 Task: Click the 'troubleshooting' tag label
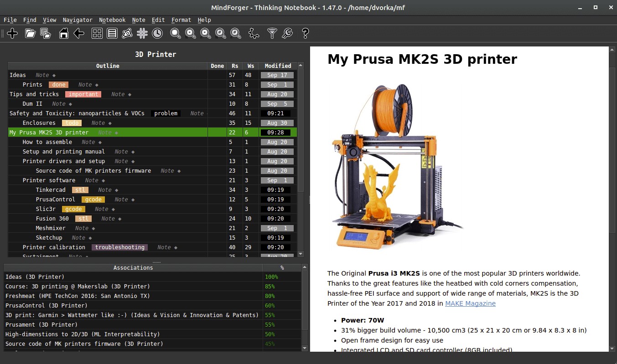pyautogui.click(x=119, y=247)
